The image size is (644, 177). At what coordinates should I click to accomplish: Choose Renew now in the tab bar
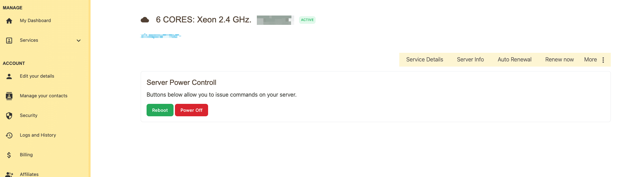tap(559, 60)
